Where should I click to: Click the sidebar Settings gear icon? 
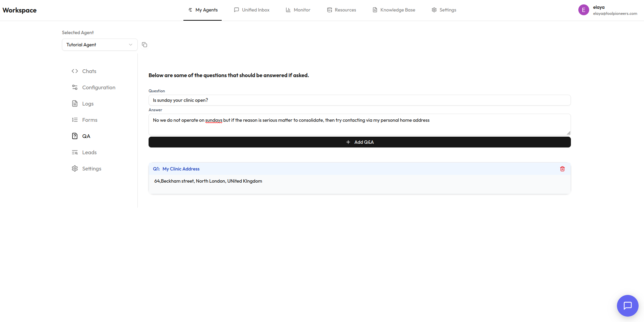coord(75,168)
